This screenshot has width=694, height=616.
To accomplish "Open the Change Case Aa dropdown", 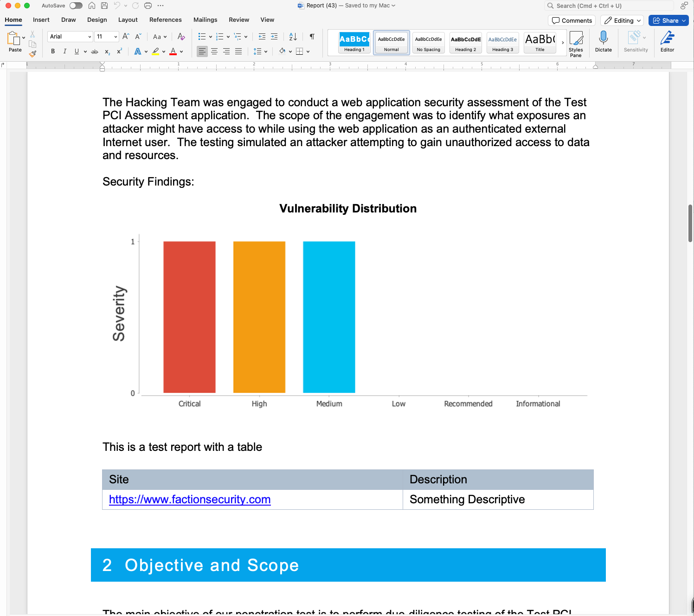I will [x=160, y=37].
